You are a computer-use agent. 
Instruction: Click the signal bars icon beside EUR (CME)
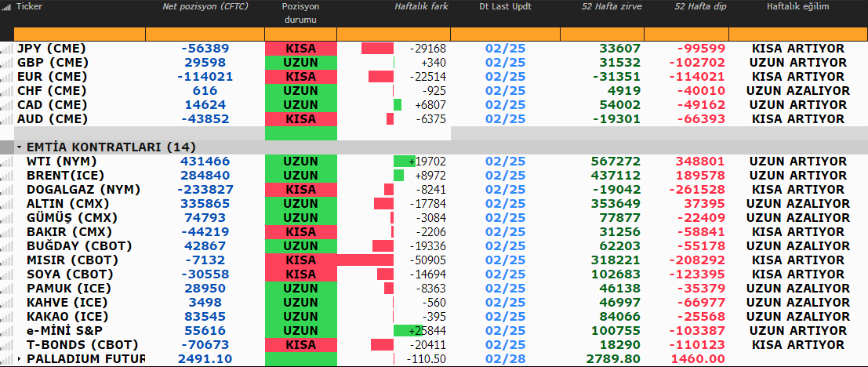8,77
